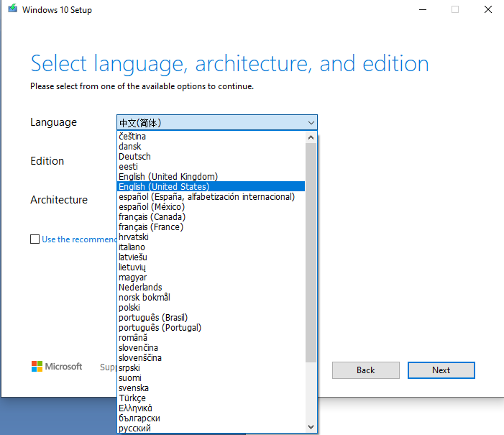Choose eesti in the language list
The image size is (504, 435).
[x=211, y=167]
